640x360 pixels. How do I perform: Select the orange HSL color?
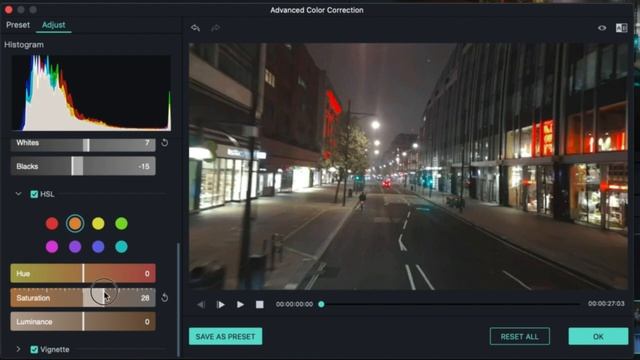(75, 224)
